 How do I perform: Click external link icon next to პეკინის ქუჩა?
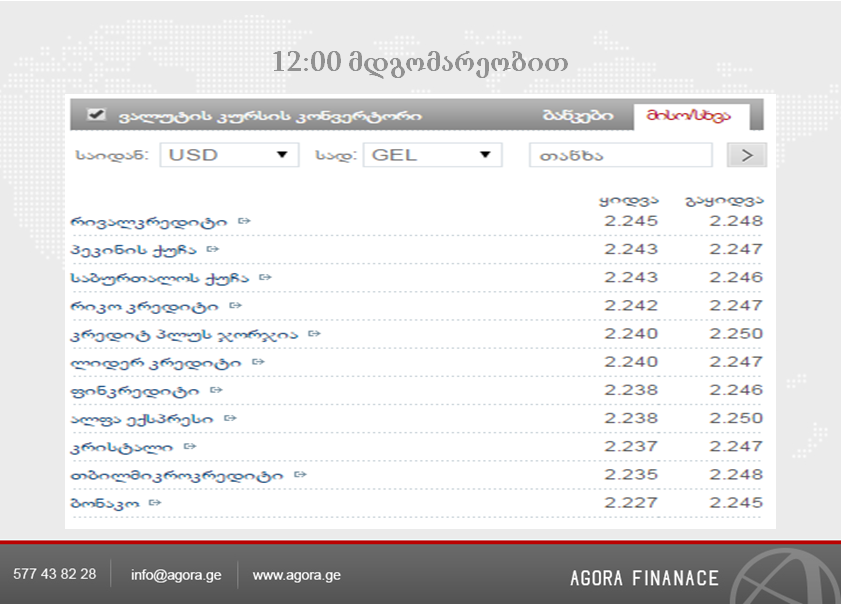point(213,249)
